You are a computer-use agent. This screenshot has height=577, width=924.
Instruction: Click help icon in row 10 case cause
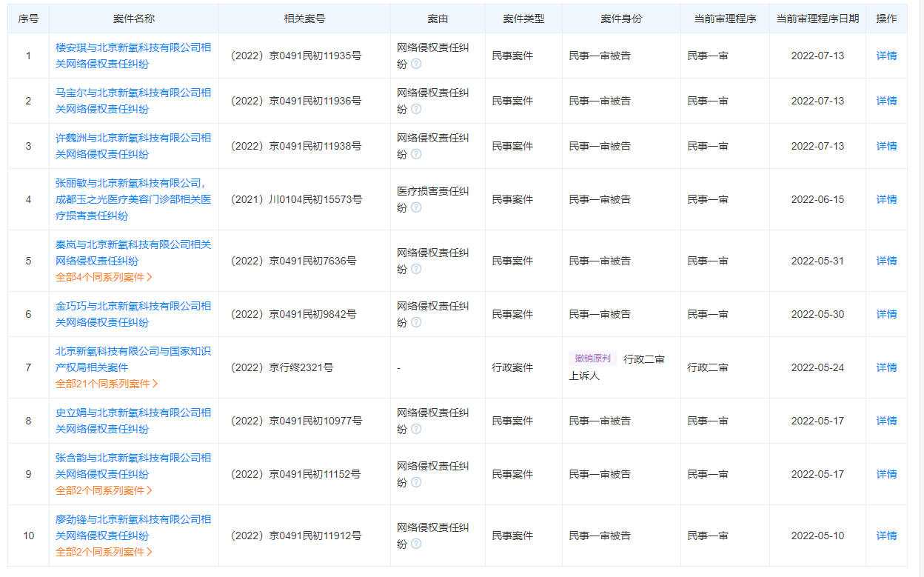(416, 544)
